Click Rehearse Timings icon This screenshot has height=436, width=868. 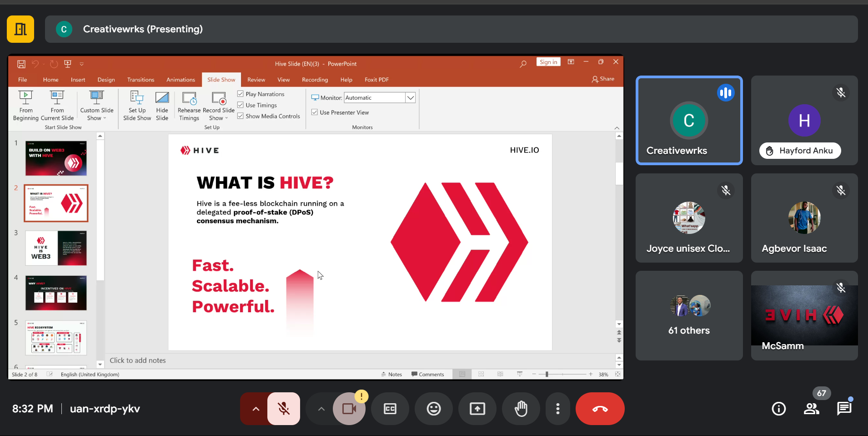(x=189, y=106)
